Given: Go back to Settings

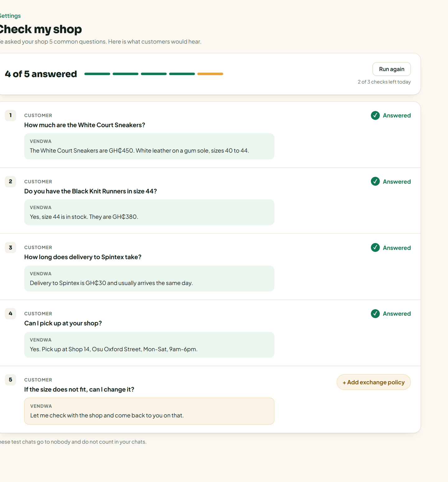Looking at the screenshot, I should coord(10,16).
